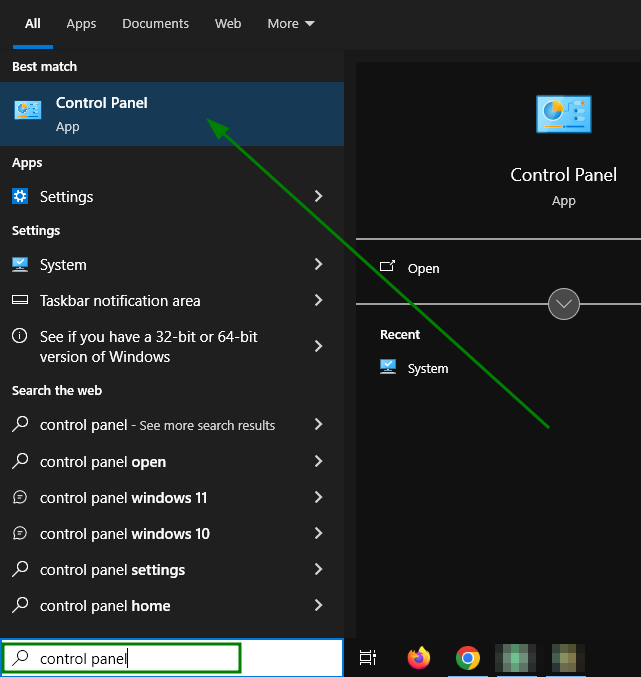Expand the 'control panel open' chevron
This screenshot has height=677, width=641.
319,461
